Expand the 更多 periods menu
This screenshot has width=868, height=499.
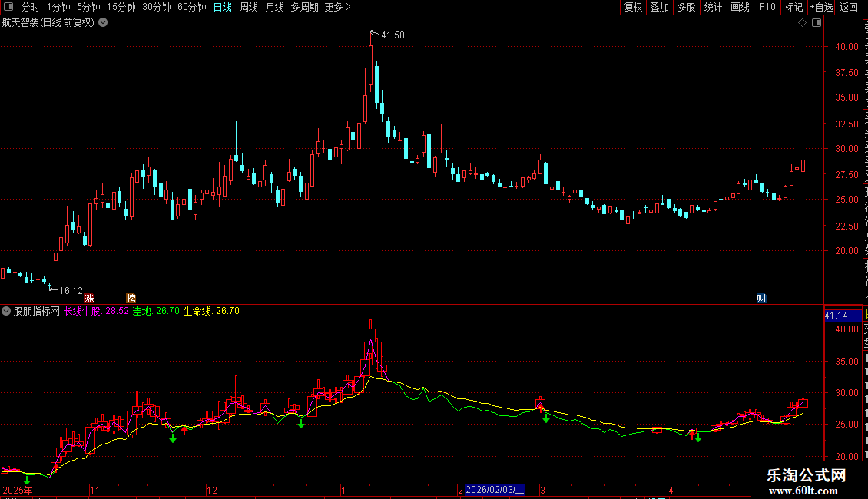pos(337,7)
